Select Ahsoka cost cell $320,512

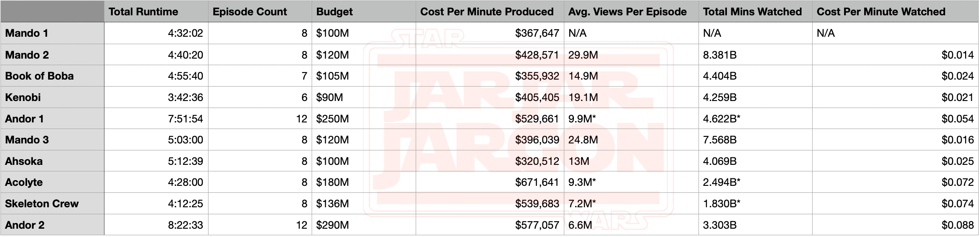point(537,161)
